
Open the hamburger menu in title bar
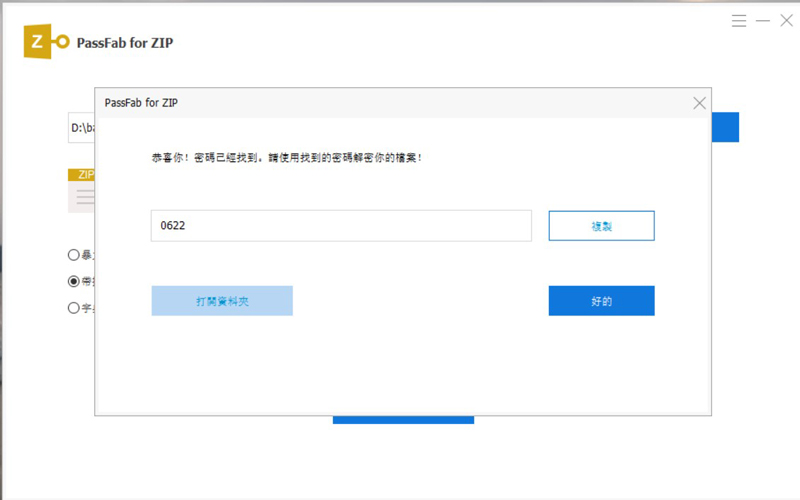739,20
